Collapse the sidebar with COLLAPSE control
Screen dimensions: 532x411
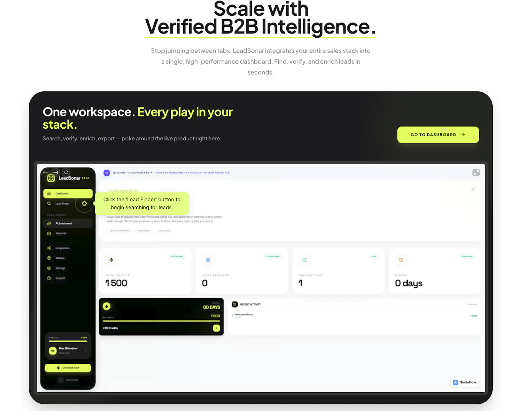point(68,380)
